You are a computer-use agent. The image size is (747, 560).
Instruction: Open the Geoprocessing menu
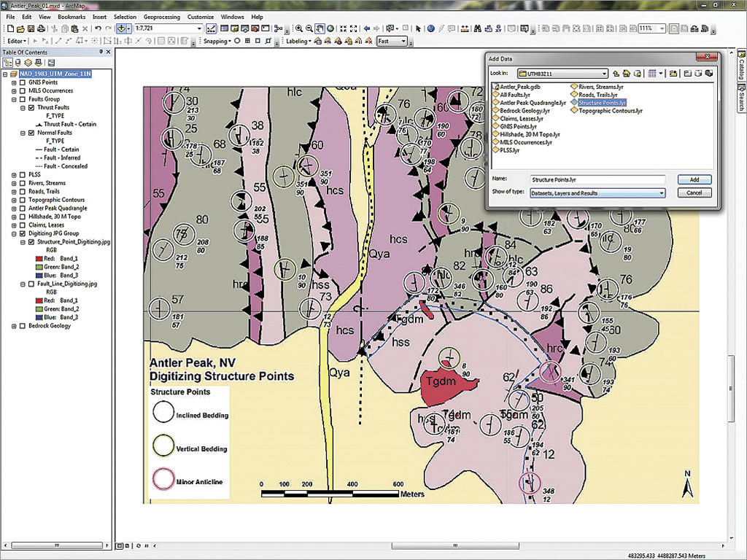pos(161,16)
